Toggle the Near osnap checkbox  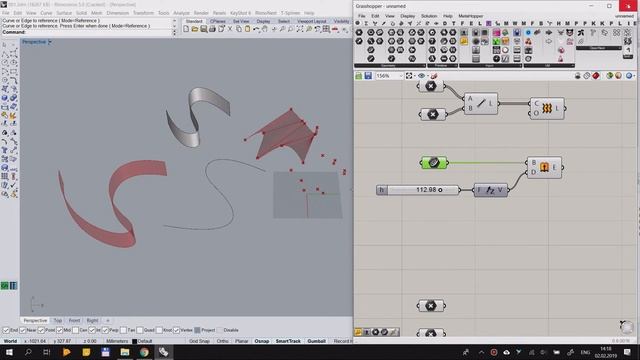click(23, 330)
